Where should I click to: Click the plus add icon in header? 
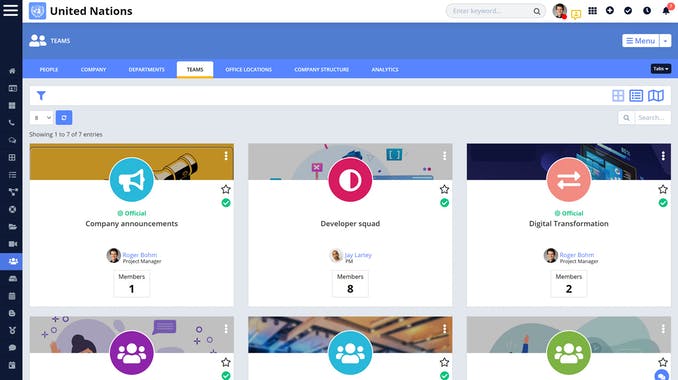coord(610,11)
